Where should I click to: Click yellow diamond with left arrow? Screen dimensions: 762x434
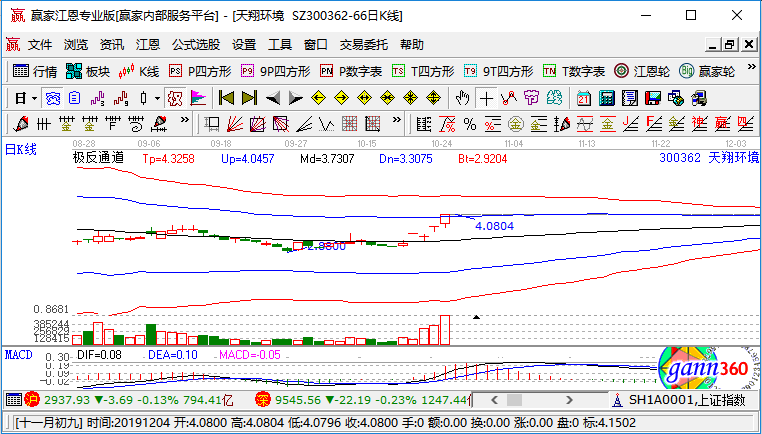[x=318, y=99]
